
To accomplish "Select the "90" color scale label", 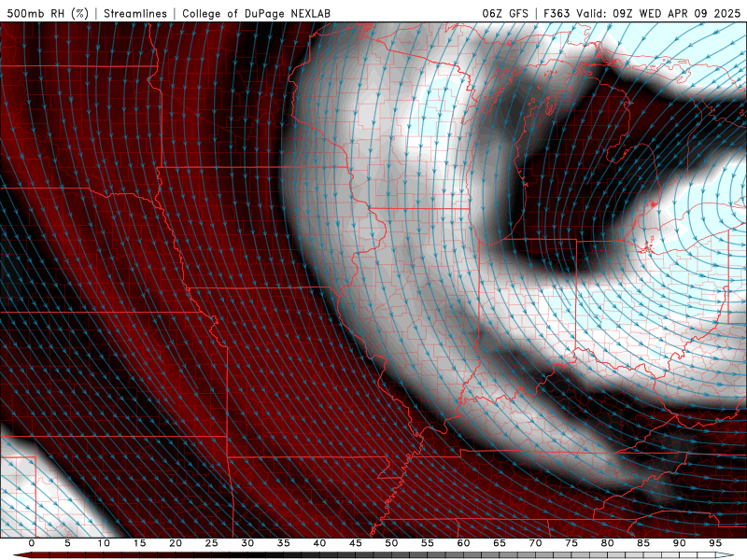I will pyautogui.click(x=679, y=543).
